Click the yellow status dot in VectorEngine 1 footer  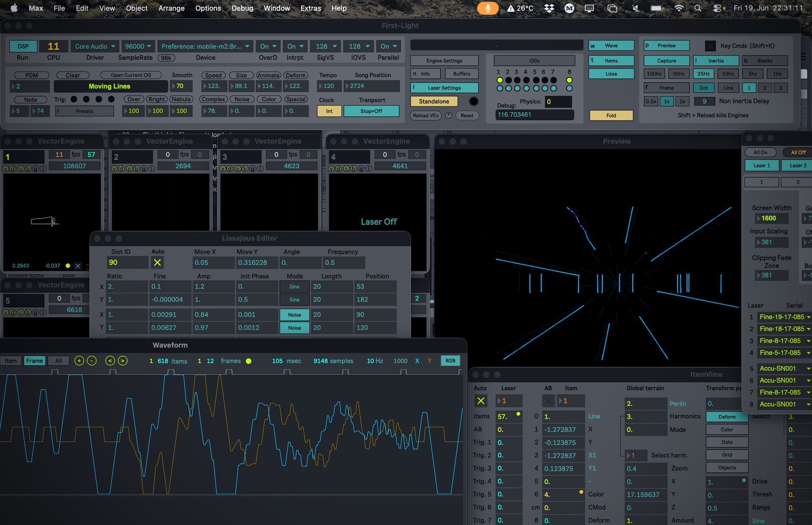[x=68, y=266]
